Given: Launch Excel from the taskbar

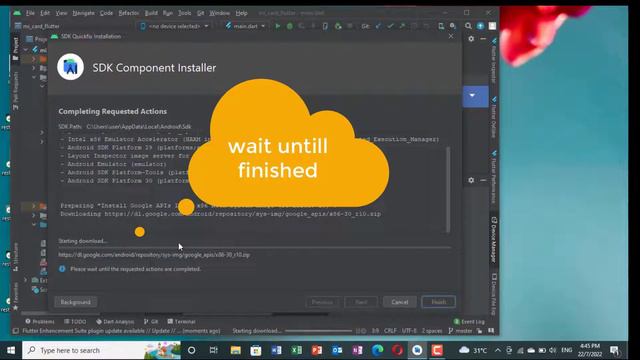Looking at the screenshot, I should click(x=297, y=350).
